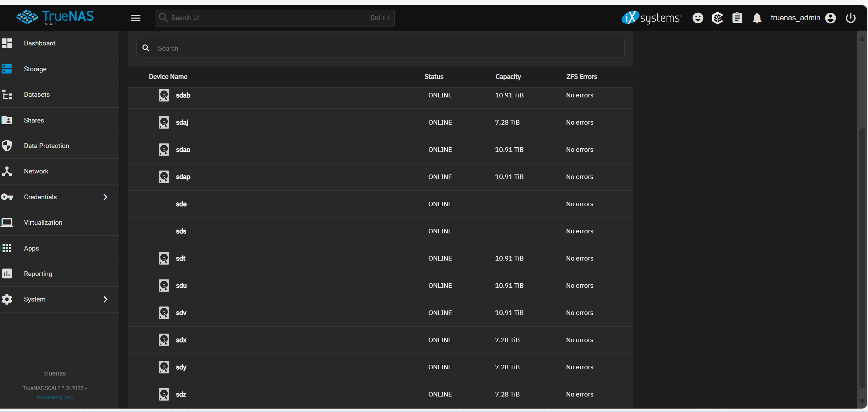
Task: Go to Datasets in the sidebar
Action: (x=37, y=94)
